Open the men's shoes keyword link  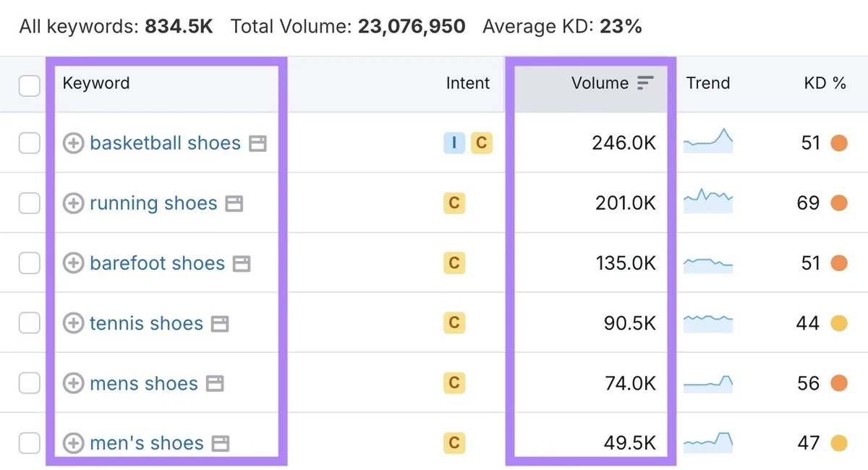[x=147, y=443]
